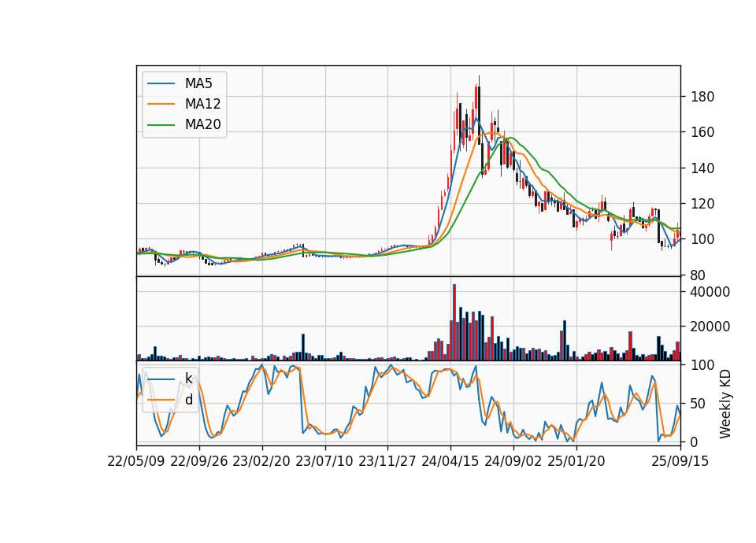756x543 pixels.
Task: Click the 23/11/27 date axis label
Action: [387, 461]
